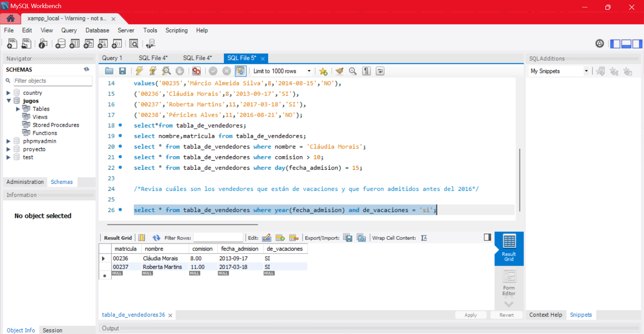The height and width of the screenshot is (334, 644).
Task: Click Apply button in result panel
Action: (x=471, y=315)
